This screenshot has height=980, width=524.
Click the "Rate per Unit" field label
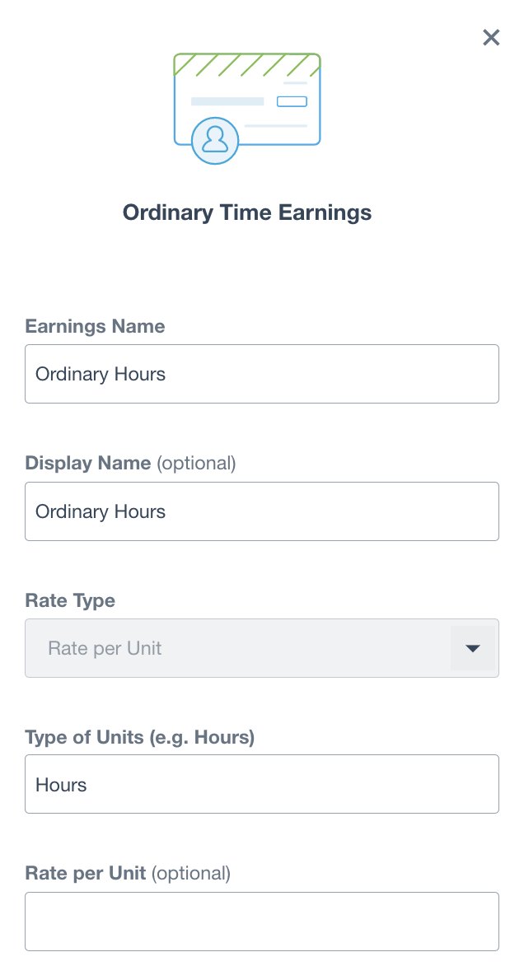coord(86,873)
